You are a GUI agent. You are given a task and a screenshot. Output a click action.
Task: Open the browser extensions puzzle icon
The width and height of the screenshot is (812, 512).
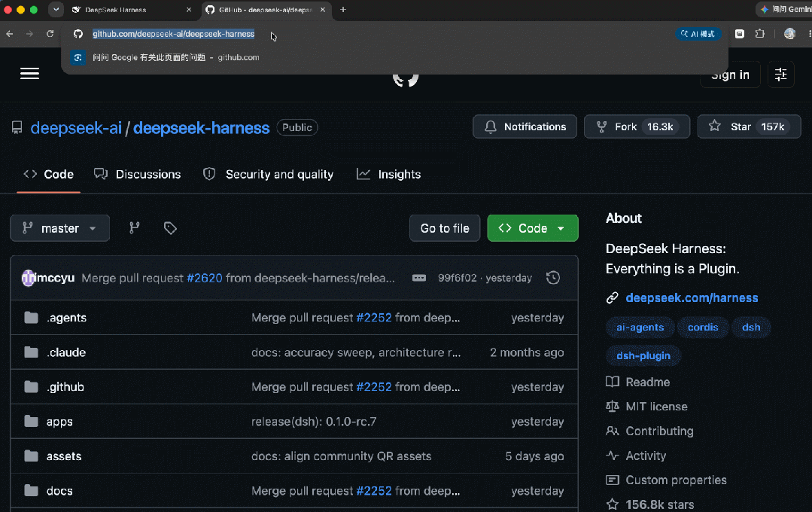coord(759,34)
